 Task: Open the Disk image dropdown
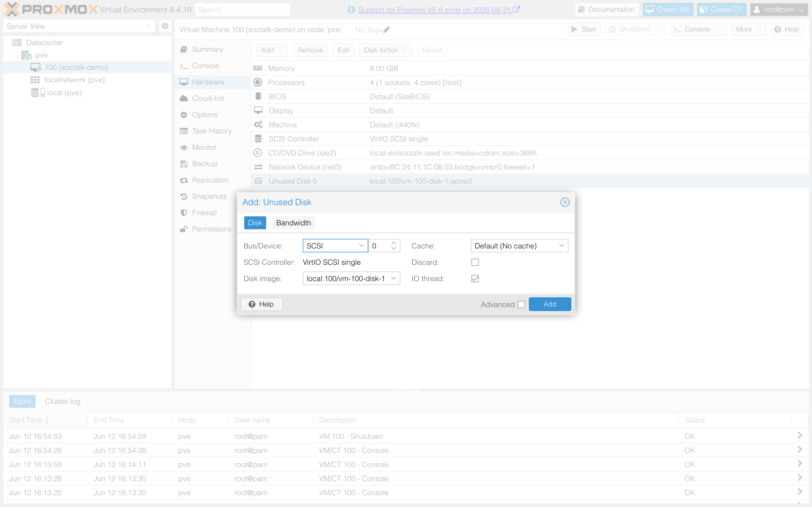click(351, 279)
